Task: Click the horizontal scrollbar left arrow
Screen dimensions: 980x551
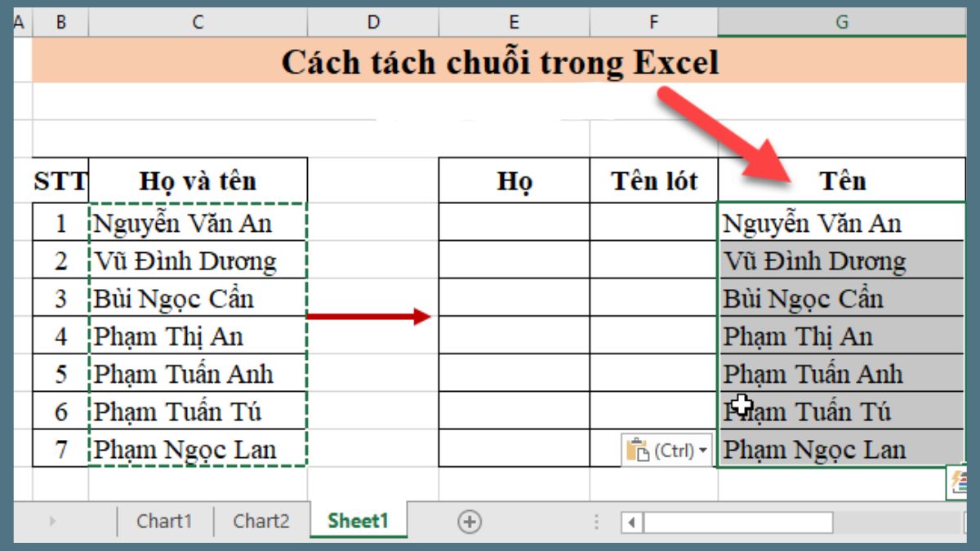Action: [632, 522]
